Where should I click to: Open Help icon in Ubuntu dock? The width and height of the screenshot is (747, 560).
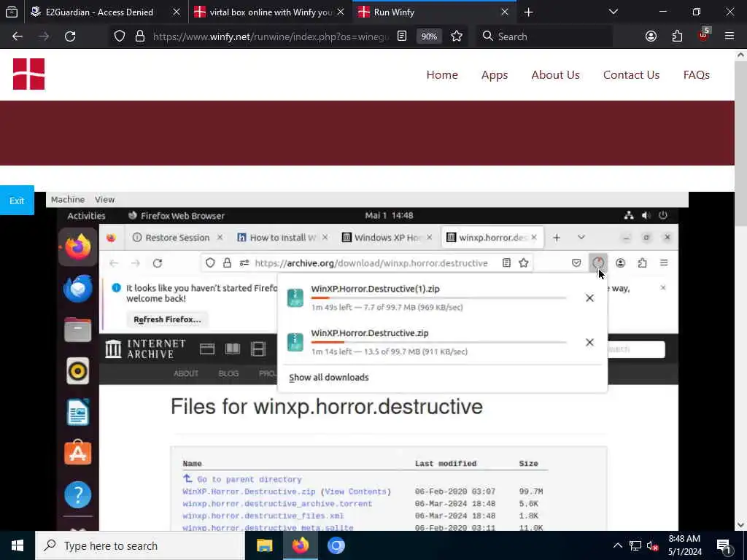point(77,494)
